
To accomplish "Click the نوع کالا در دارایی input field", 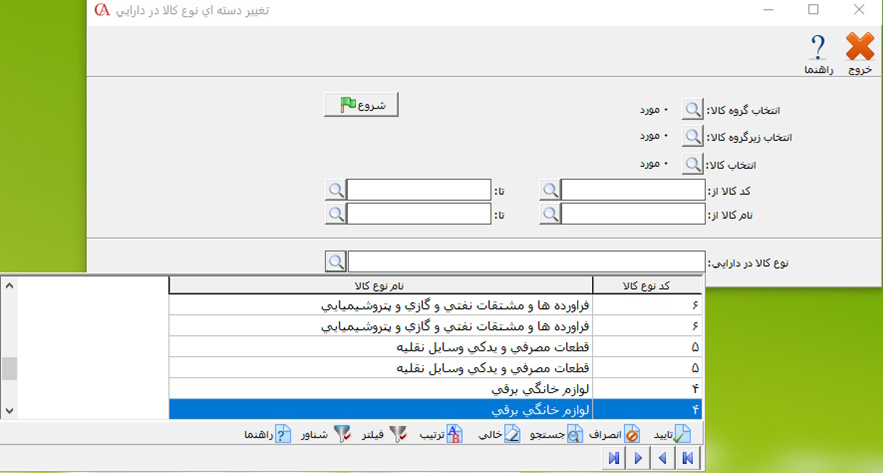I will point(525,261).
